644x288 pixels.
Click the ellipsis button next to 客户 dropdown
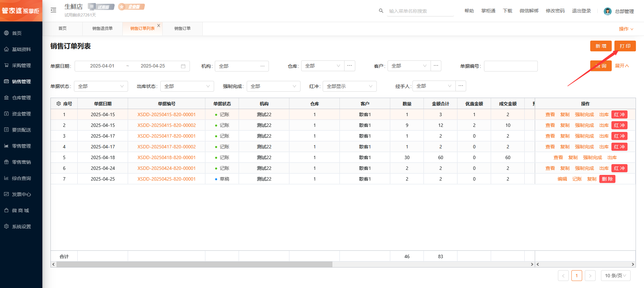pyautogui.click(x=436, y=66)
